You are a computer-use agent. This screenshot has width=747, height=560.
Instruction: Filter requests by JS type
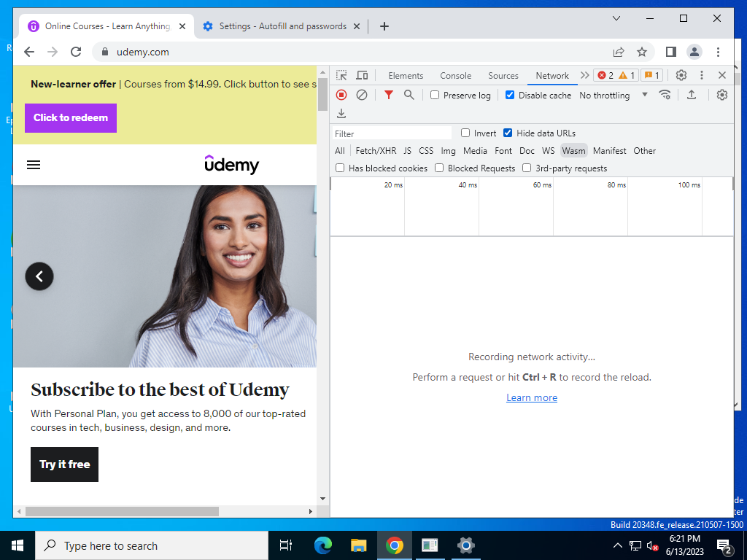point(407,150)
